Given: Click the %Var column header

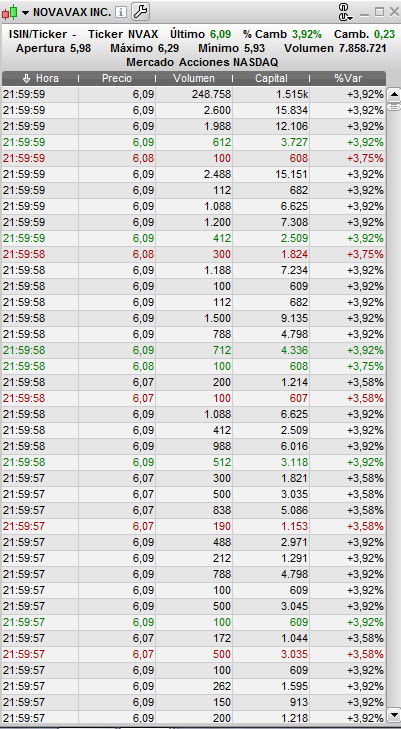Looking at the screenshot, I should (348, 79).
